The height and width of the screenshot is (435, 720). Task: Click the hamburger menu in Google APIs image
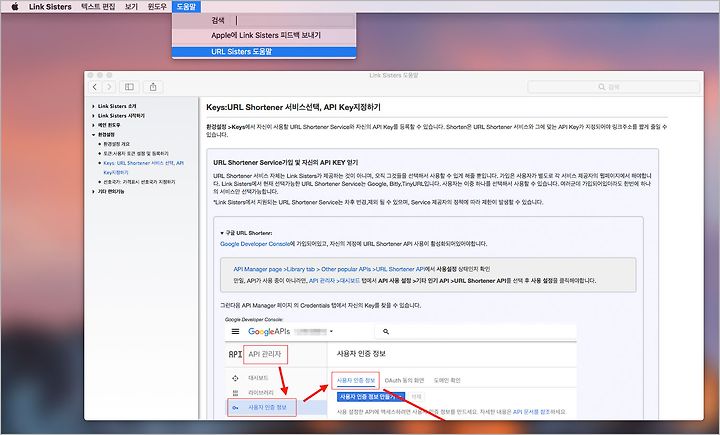tap(235, 331)
